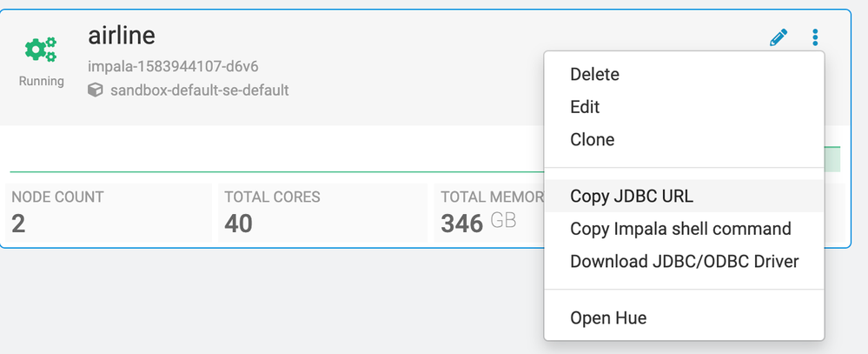Screen dimensions: 868x354
Task: Click the pencil edit icon
Action: tap(779, 37)
